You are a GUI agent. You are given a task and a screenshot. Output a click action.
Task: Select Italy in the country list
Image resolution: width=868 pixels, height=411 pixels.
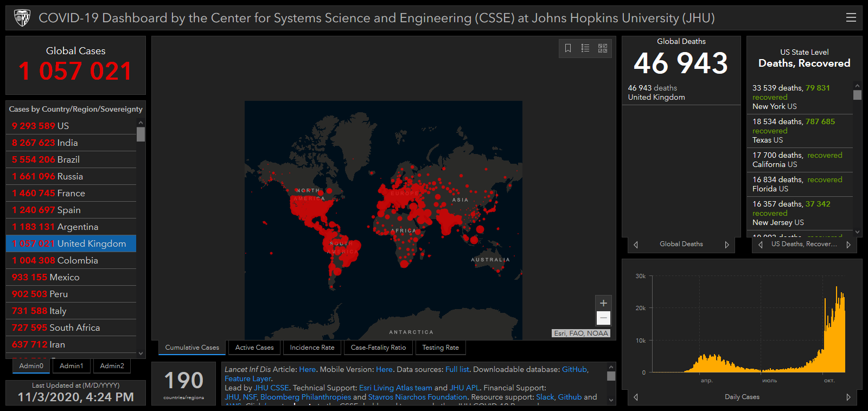[71, 311]
